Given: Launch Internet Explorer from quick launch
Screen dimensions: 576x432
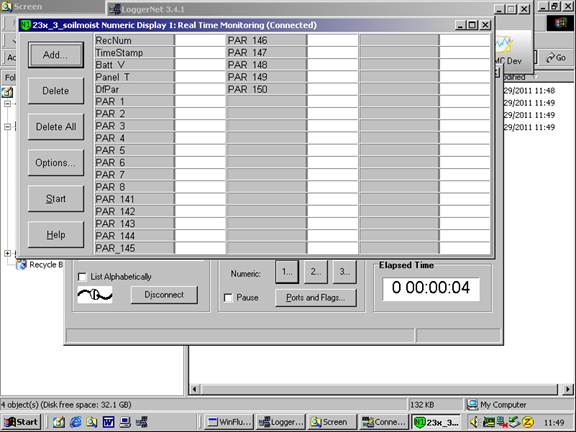Looking at the screenshot, I should coord(76,422).
